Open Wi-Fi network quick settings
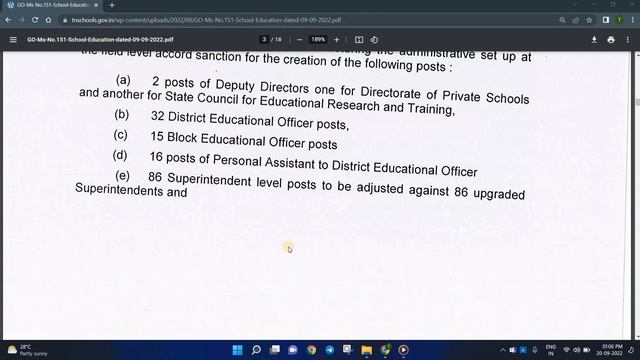Image resolution: width=640 pixels, height=360 pixels. point(566,350)
